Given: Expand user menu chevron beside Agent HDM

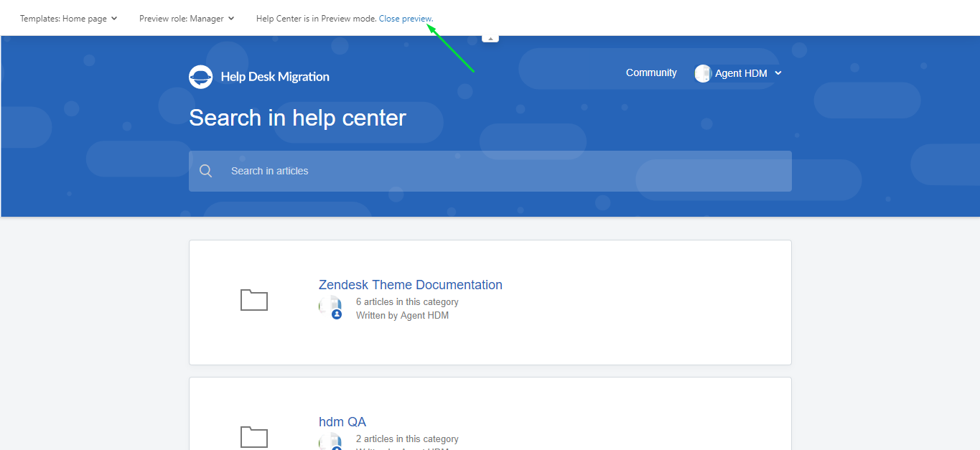Looking at the screenshot, I should pyautogui.click(x=778, y=73).
